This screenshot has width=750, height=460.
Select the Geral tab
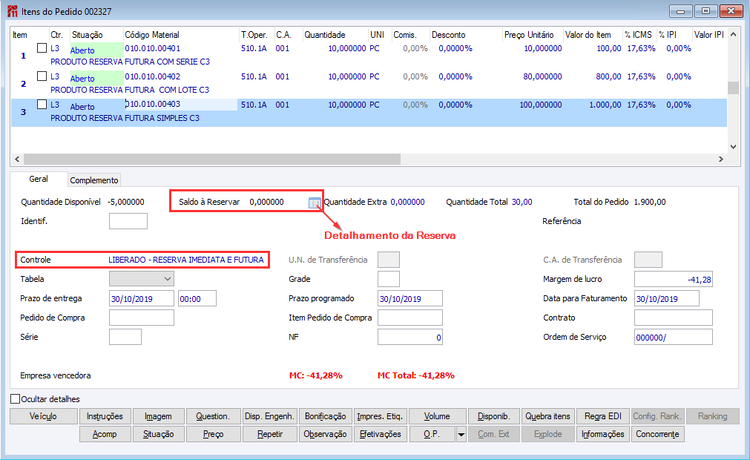click(x=38, y=179)
